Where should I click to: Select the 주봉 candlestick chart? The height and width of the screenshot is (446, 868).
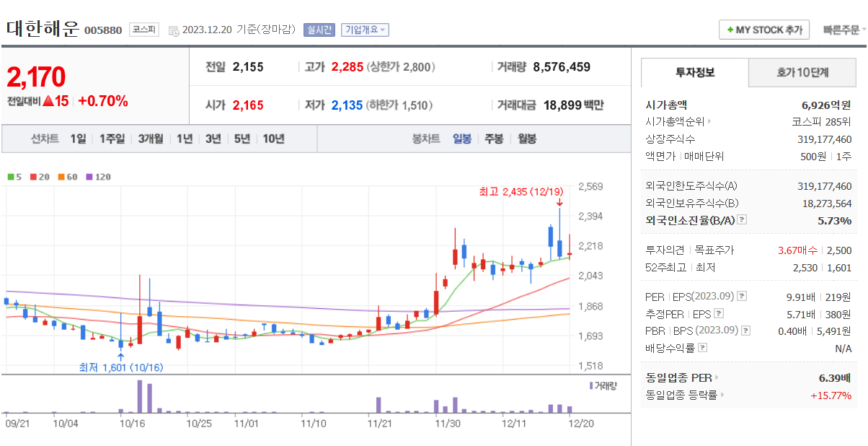point(494,139)
